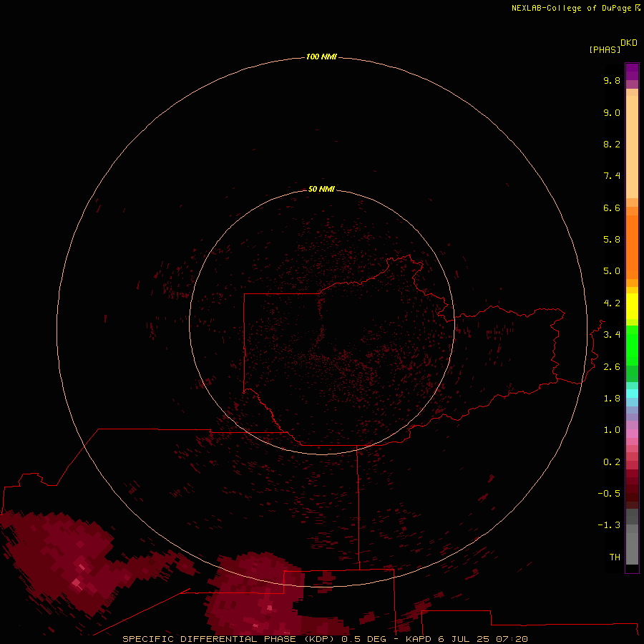The height and width of the screenshot is (644, 644).
Task: Click the 2.6 legend value
Action: 612,367
